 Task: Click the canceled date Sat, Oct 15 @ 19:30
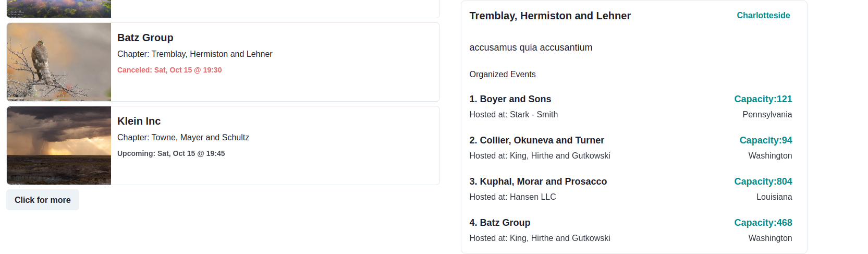[169, 70]
